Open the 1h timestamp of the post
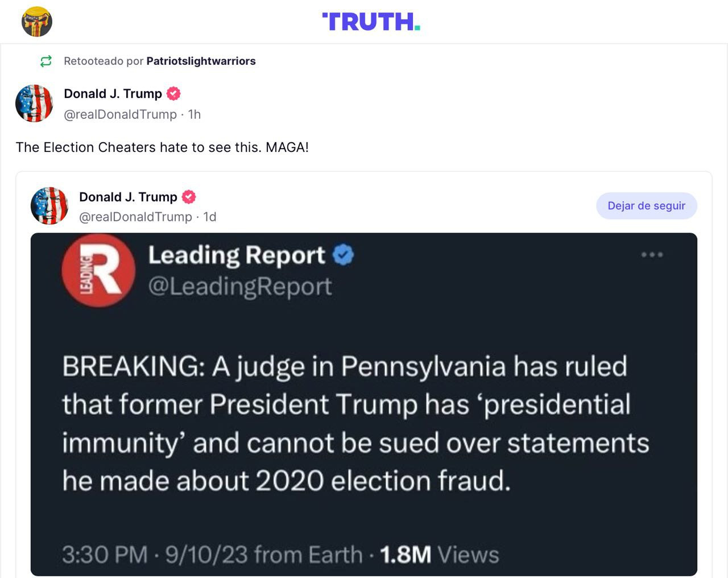 tap(195, 114)
